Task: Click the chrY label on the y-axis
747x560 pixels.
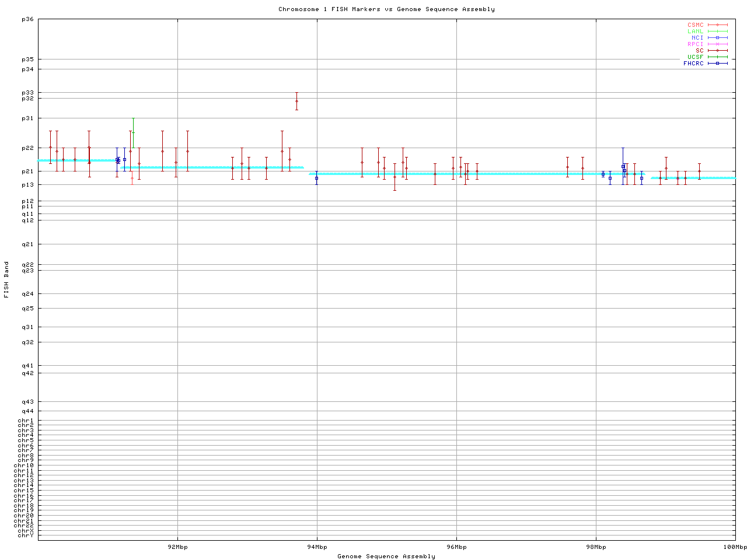Action: 26,535
